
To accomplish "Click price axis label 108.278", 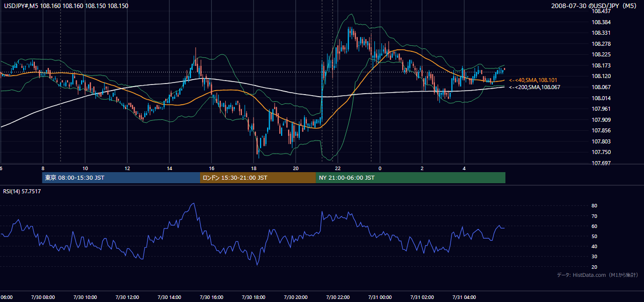I will pyautogui.click(x=602, y=44).
